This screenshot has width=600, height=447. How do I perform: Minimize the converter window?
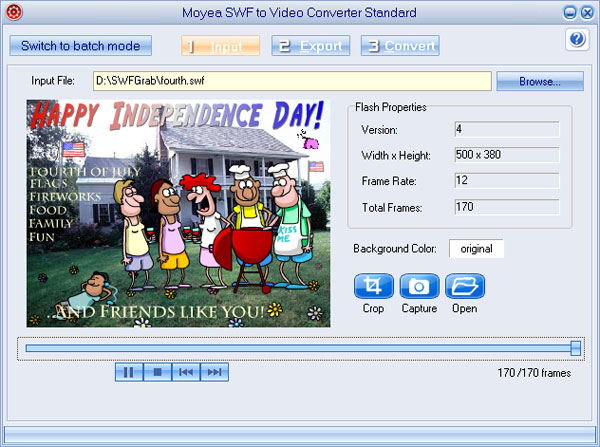tap(570, 13)
